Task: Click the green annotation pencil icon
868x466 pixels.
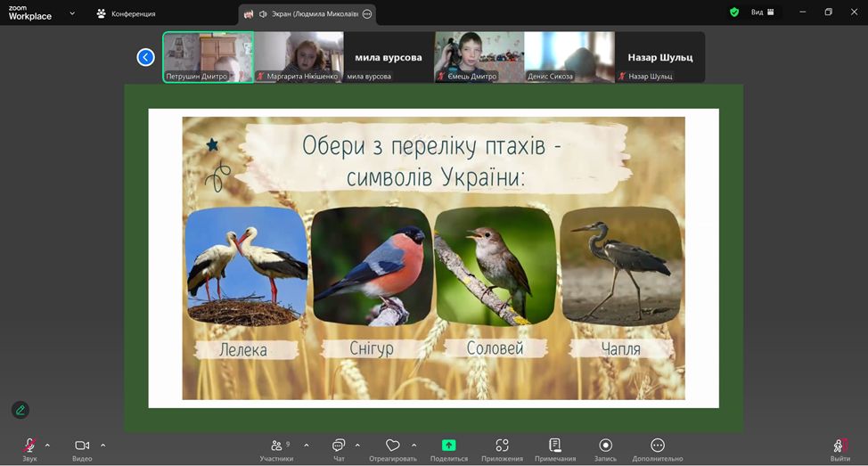Action: 20,410
